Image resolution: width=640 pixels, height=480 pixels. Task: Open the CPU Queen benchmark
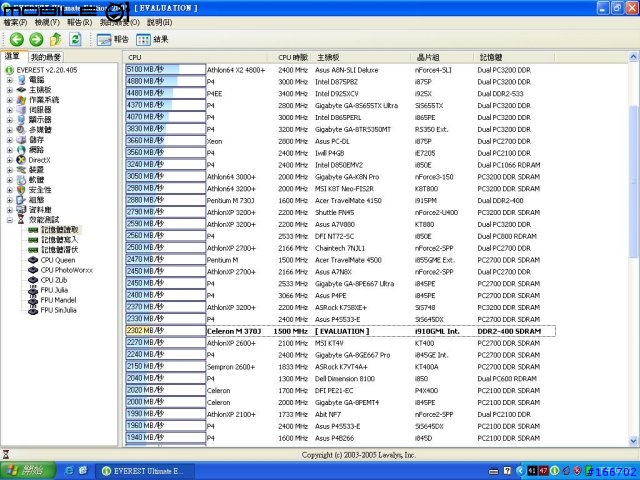coord(58,260)
